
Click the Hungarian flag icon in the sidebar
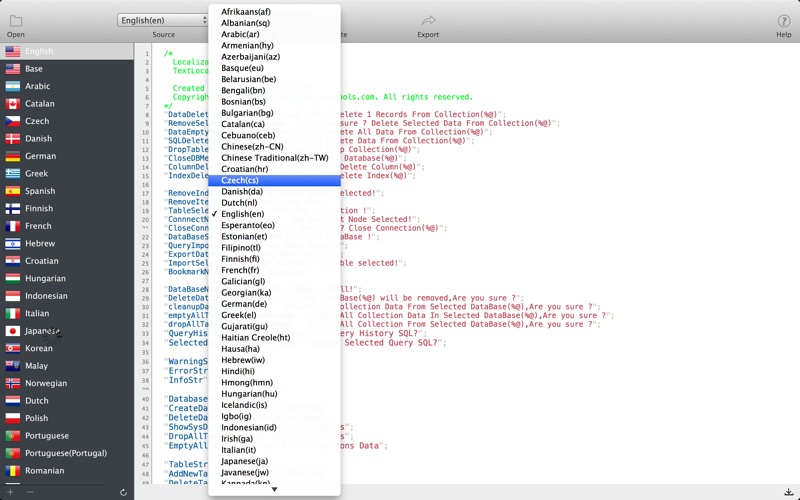pyautogui.click(x=13, y=278)
